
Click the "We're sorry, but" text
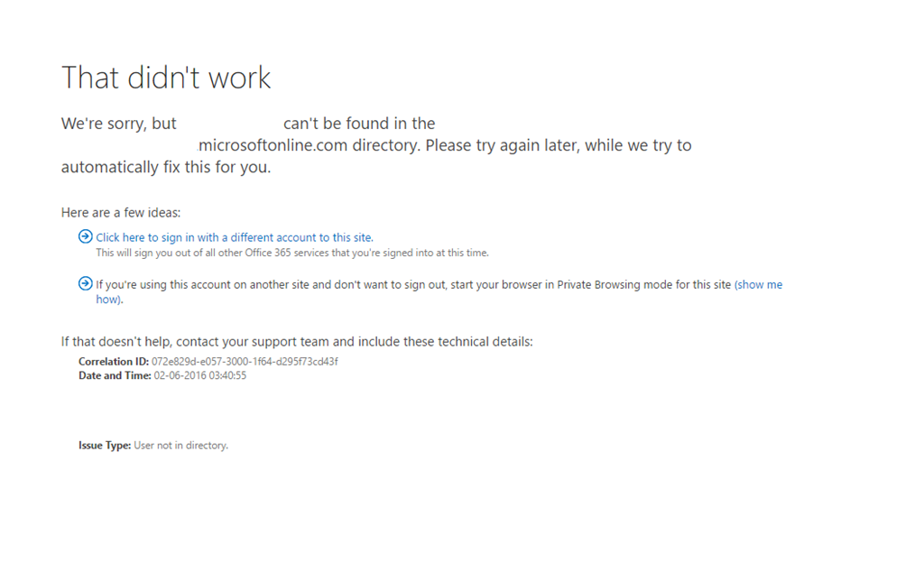point(118,124)
